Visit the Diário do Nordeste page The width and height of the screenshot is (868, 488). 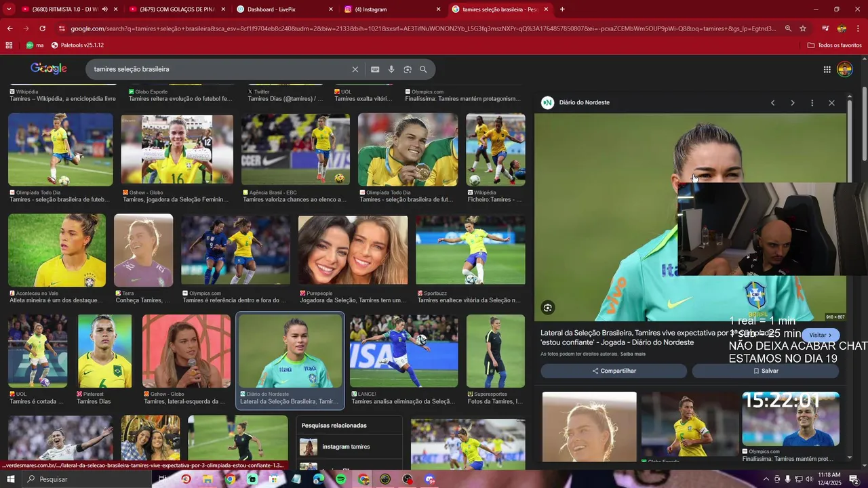(821, 335)
